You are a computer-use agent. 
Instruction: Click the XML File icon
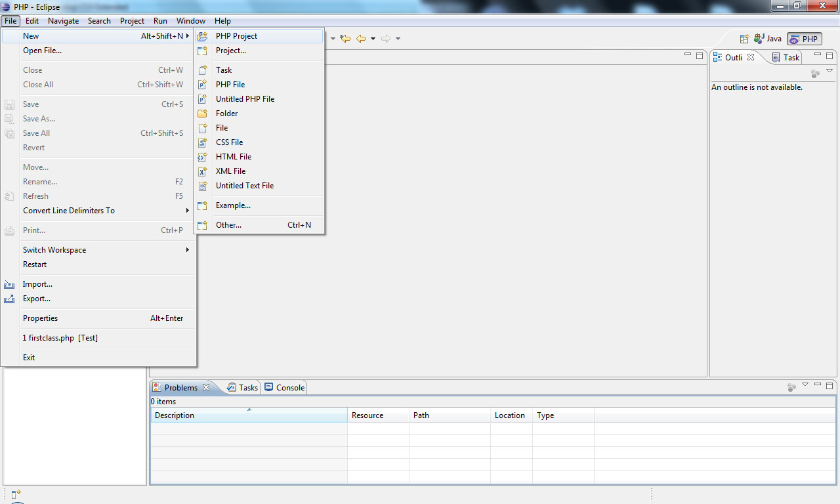203,171
